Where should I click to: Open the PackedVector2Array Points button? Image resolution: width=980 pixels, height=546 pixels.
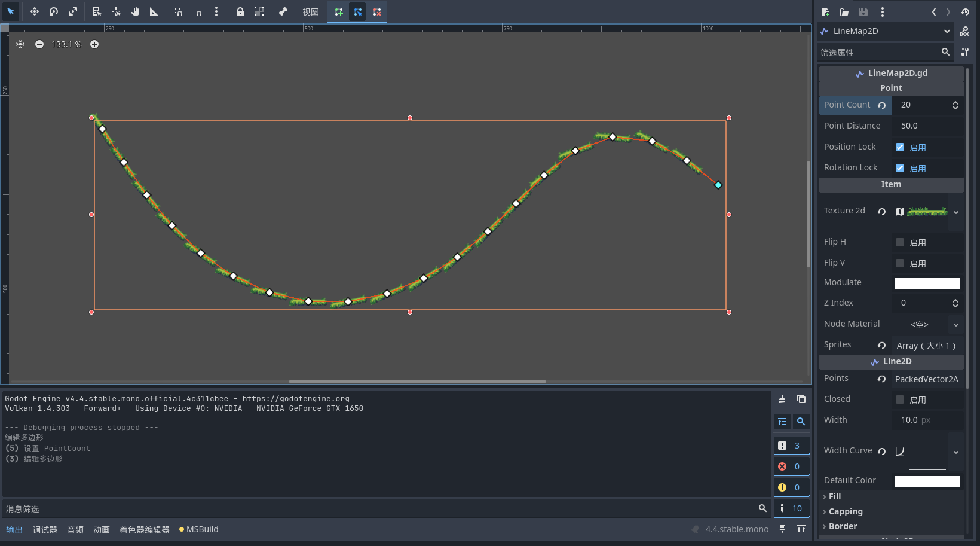[927, 379]
